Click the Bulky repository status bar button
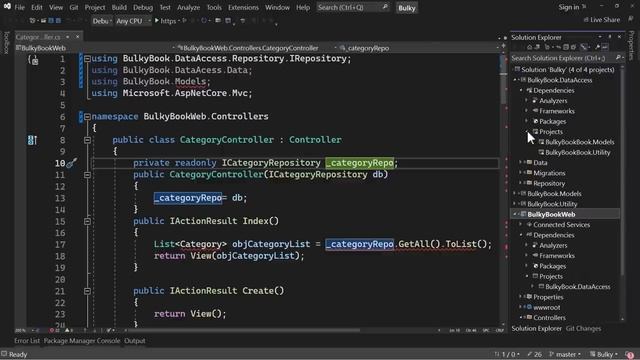The height and width of the screenshot is (360, 640). pyautogui.click(x=604, y=354)
